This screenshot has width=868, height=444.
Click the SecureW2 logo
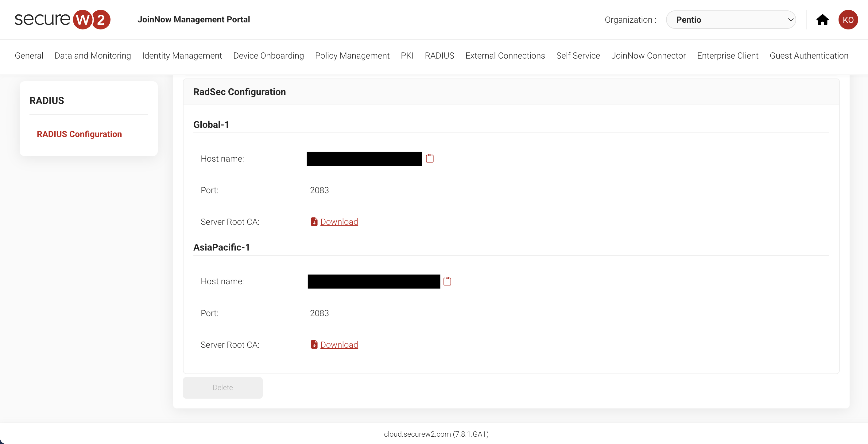[62, 20]
